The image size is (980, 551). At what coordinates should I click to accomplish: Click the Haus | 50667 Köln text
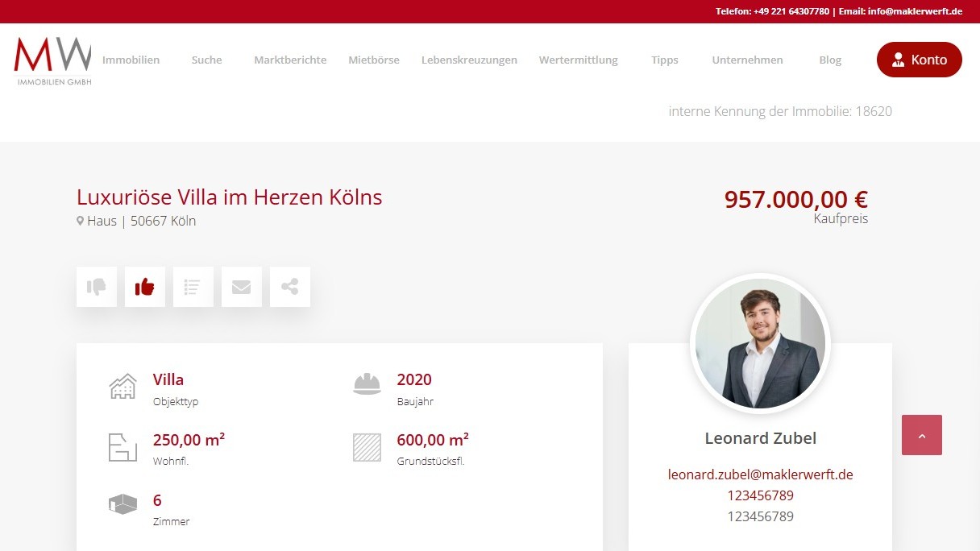pyautogui.click(x=141, y=221)
